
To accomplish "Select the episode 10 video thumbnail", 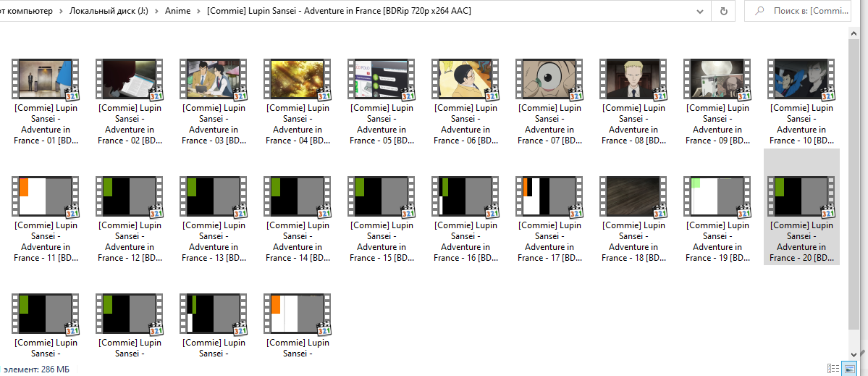I will click(802, 79).
